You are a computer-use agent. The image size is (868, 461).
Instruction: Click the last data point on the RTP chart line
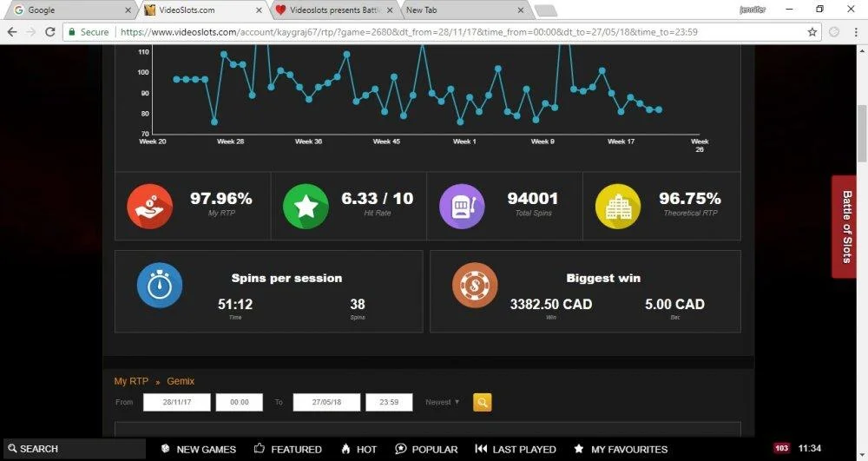(x=659, y=109)
